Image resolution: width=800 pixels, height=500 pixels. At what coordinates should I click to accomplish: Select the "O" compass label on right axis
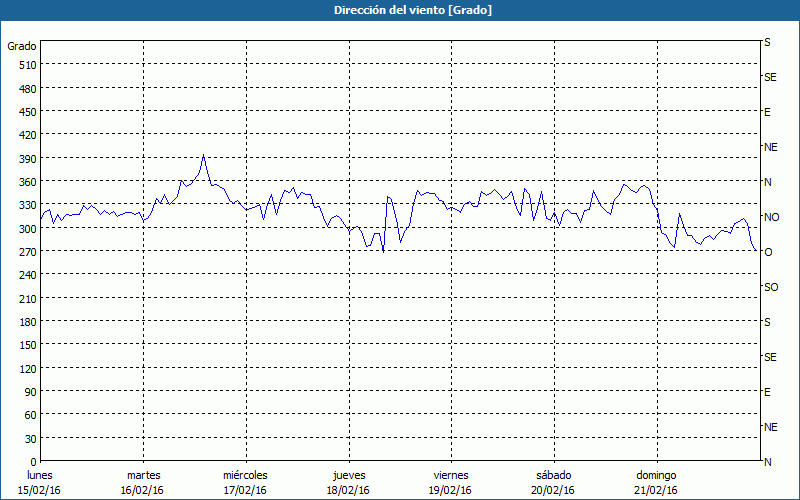(768, 252)
